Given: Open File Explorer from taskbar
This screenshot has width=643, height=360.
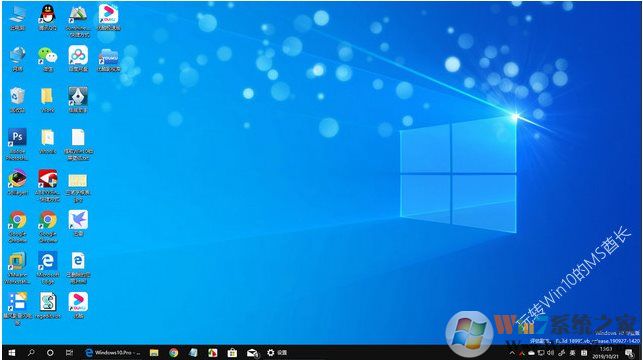Looking at the screenshot, I should 154,353.
